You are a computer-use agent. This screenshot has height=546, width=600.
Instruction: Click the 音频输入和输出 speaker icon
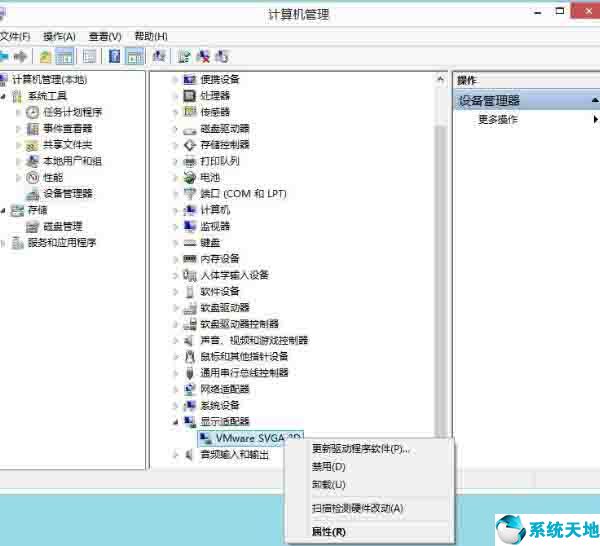point(189,455)
